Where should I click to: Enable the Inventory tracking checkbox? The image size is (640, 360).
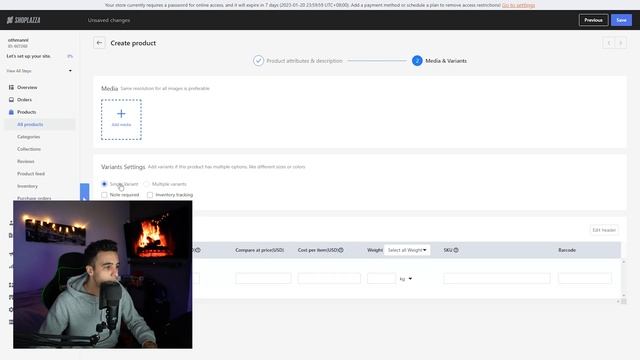150,195
